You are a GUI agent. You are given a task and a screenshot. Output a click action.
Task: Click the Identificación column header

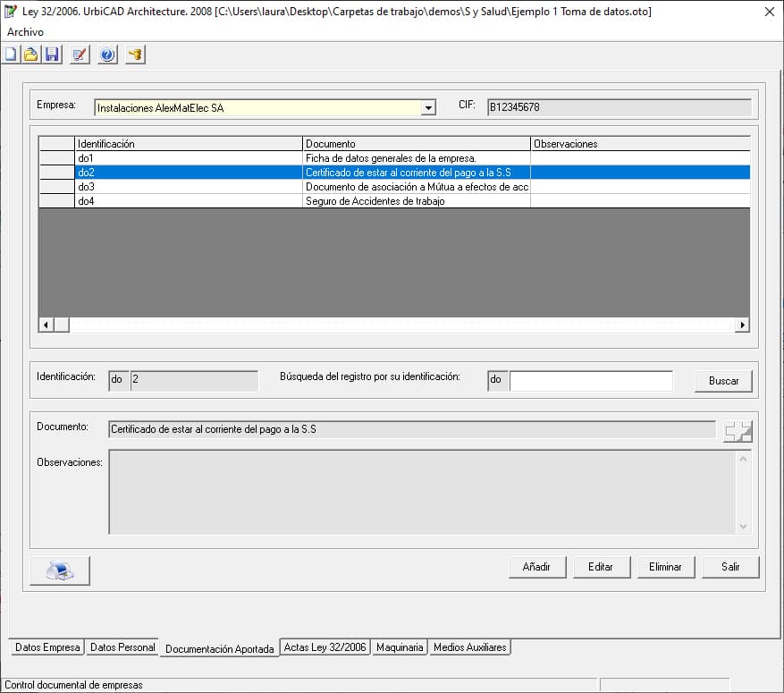[x=189, y=143]
